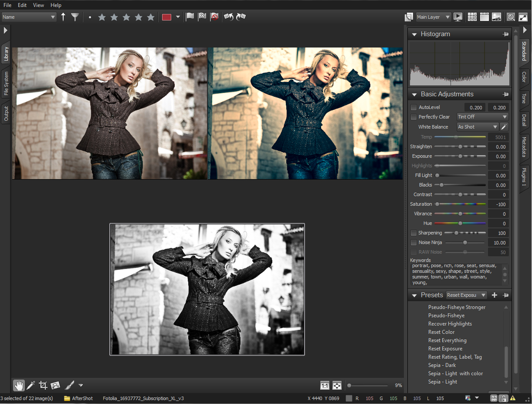
Task: Add a new preset with plus icon
Action: [495, 295]
